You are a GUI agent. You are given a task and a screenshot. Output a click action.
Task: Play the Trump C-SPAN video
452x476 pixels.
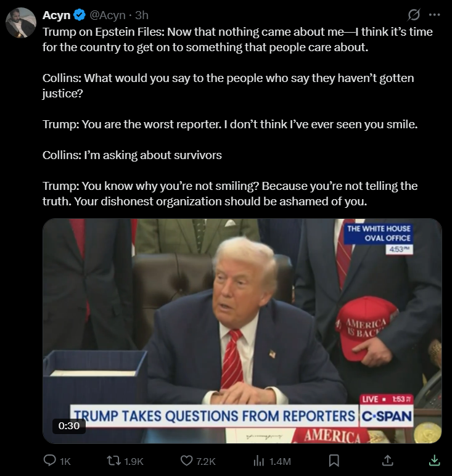point(242,331)
